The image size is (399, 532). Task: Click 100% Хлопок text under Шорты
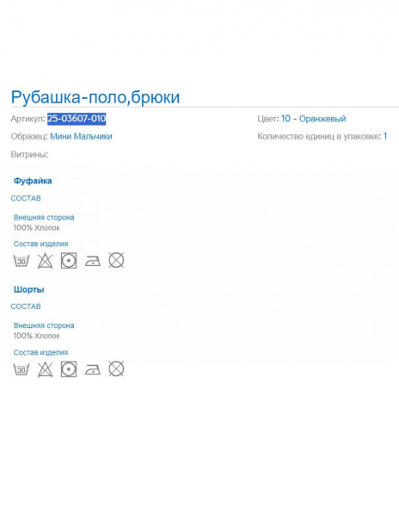point(37,336)
